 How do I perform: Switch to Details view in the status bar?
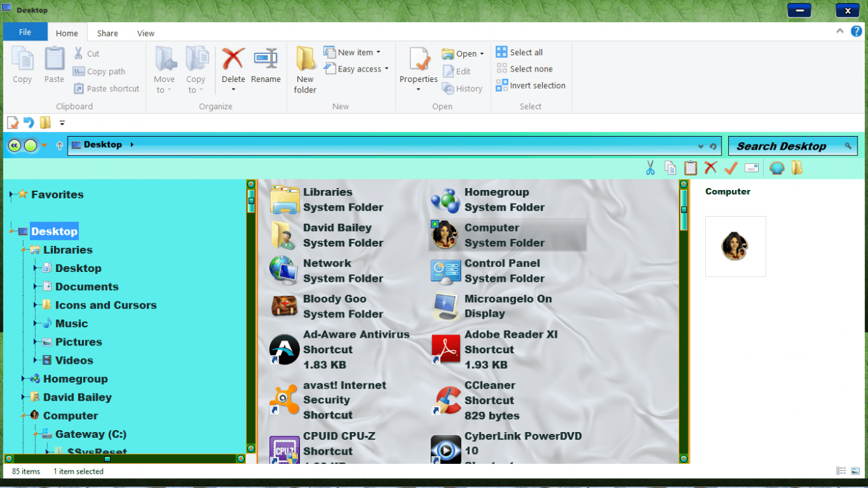(841, 471)
